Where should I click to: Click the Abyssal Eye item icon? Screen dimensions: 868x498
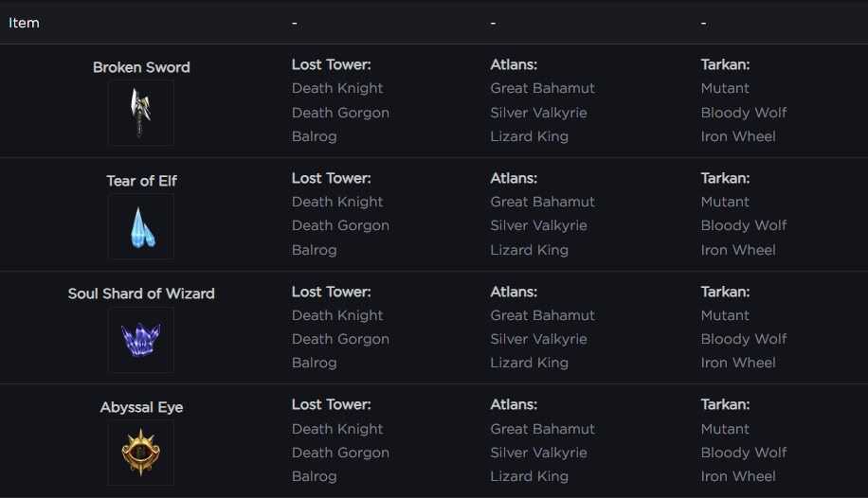[141, 453]
